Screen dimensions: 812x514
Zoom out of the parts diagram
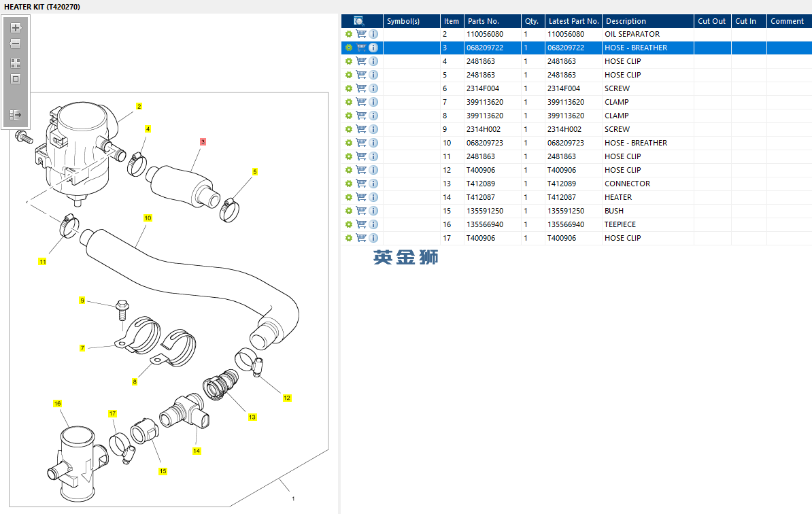click(x=16, y=44)
